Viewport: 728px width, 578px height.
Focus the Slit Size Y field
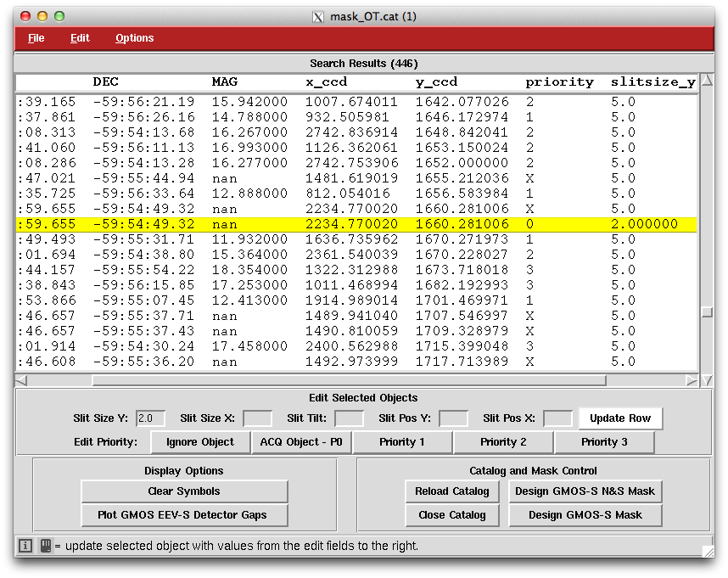tap(150, 418)
